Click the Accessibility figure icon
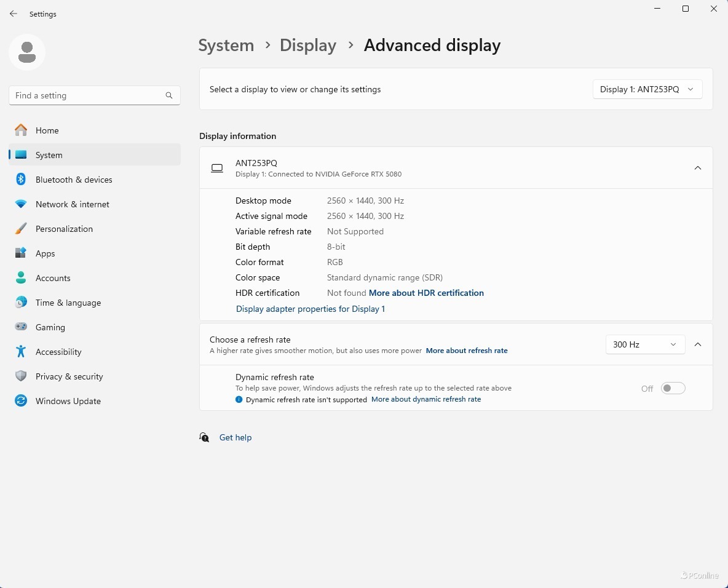Image resolution: width=728 pixels, height=588 pixels. (x=21, y=352)
